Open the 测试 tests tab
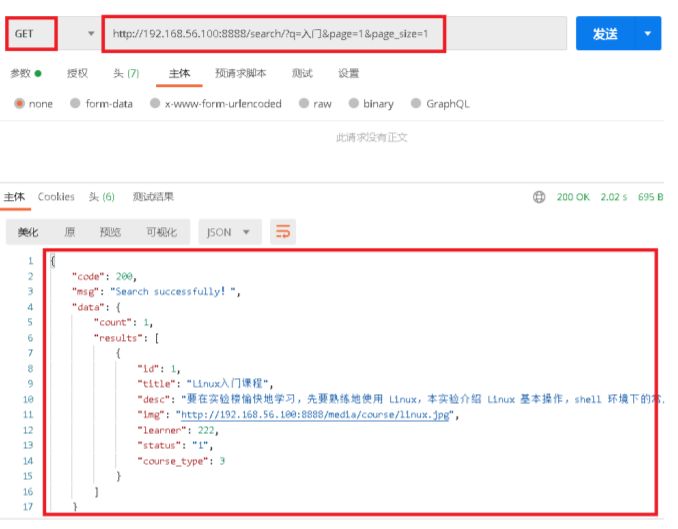The height and width of the screenshot is (529, 678). point(302,73)
